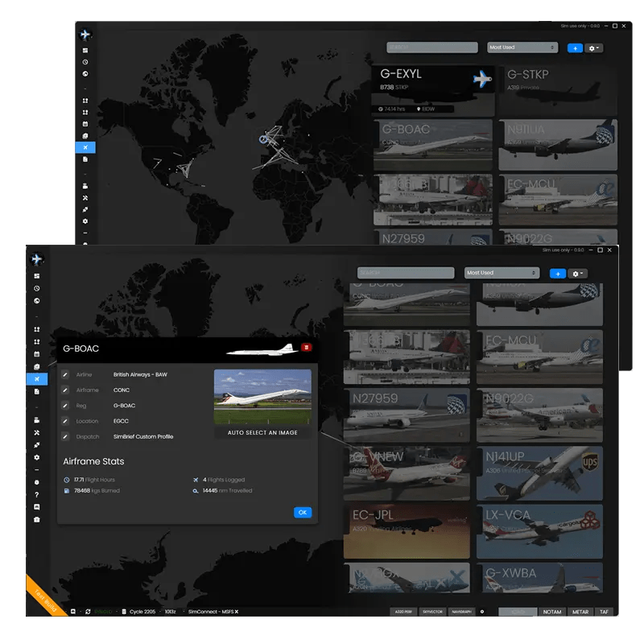Dismiss the SimConnect MSFS status with the X

[237, 610]
